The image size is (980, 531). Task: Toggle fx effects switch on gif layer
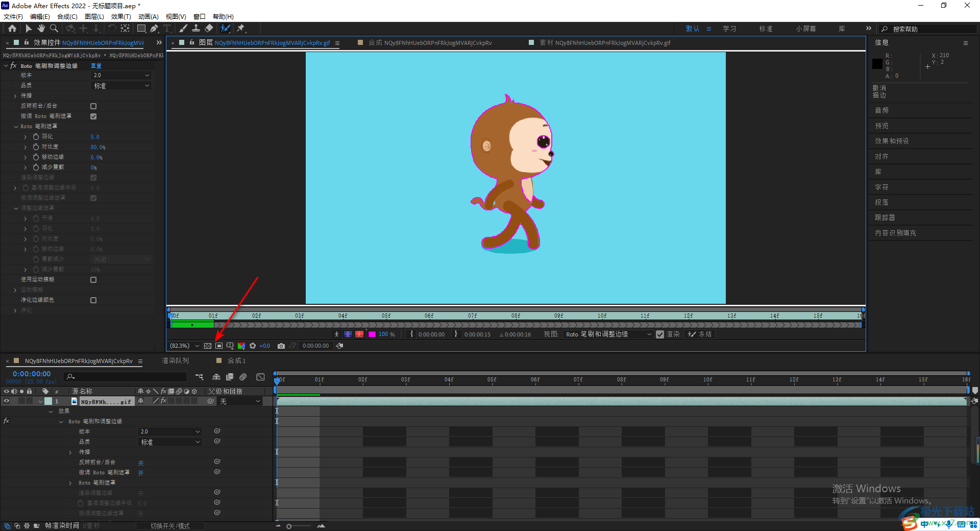click(x=163, y=401)
